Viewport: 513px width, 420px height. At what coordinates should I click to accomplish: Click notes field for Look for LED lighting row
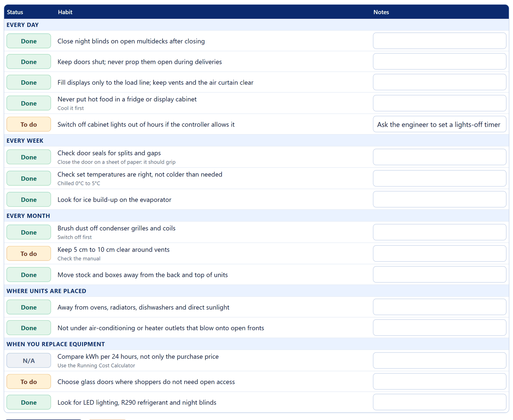[440, 402]
